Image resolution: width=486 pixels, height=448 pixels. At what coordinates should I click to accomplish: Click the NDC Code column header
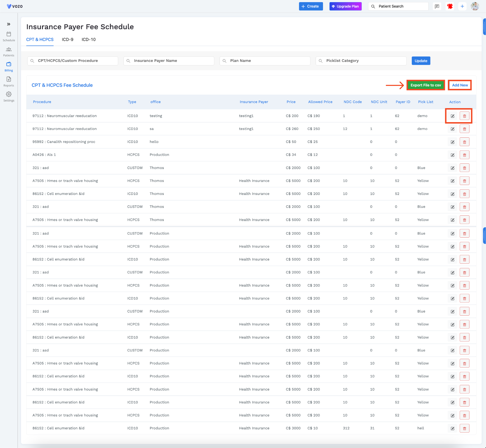pos(353,102)
